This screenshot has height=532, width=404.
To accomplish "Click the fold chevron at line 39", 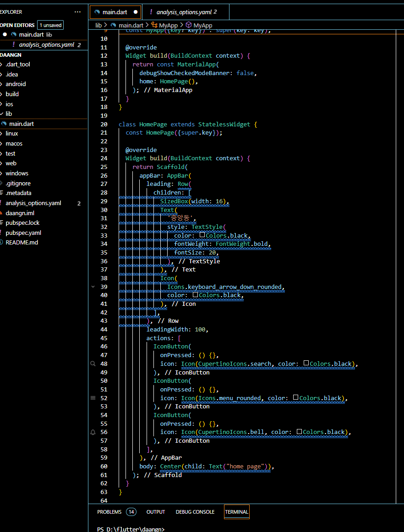I will 93,287.
